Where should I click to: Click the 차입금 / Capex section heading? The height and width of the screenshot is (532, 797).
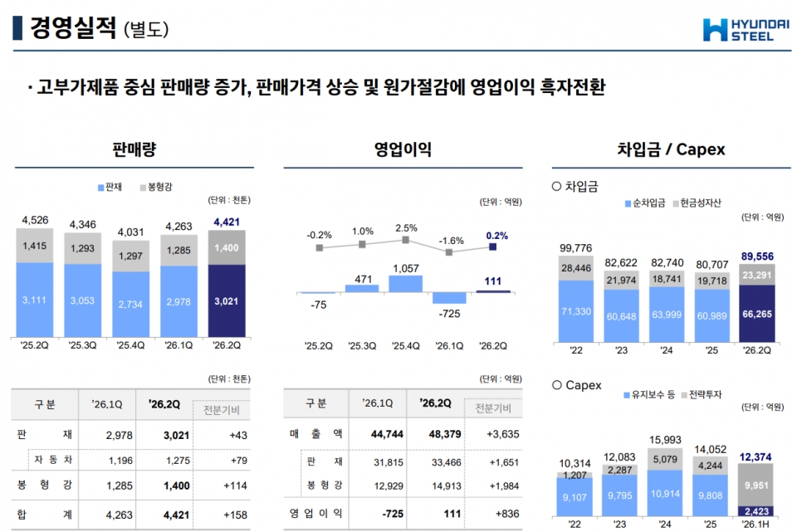(x=671, y=149)
